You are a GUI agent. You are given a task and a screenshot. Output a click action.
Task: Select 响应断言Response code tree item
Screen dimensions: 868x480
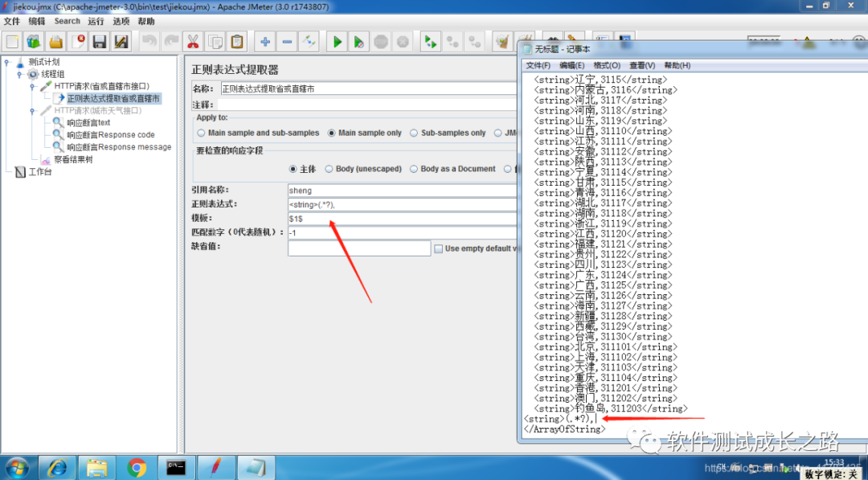pos(111,135)
